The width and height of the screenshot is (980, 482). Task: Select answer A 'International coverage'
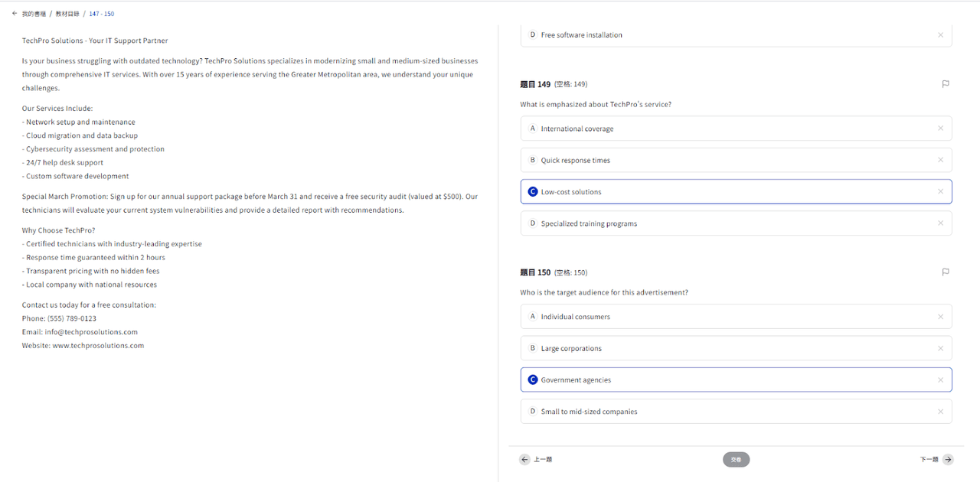(x=736, y=129)
